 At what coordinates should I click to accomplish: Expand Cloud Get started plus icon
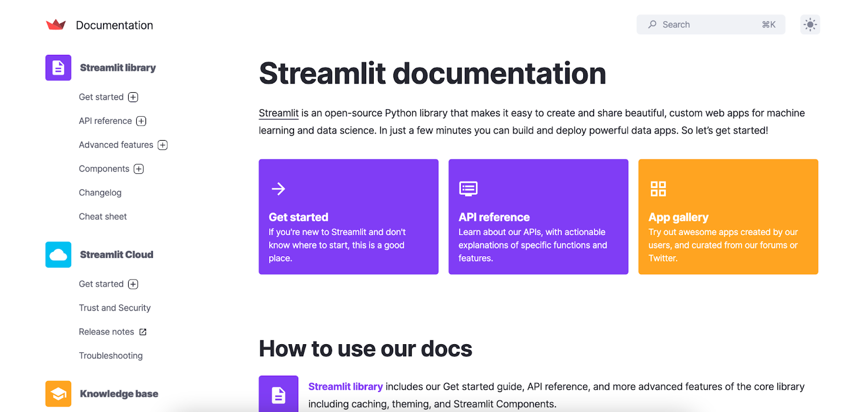(133, 284)
